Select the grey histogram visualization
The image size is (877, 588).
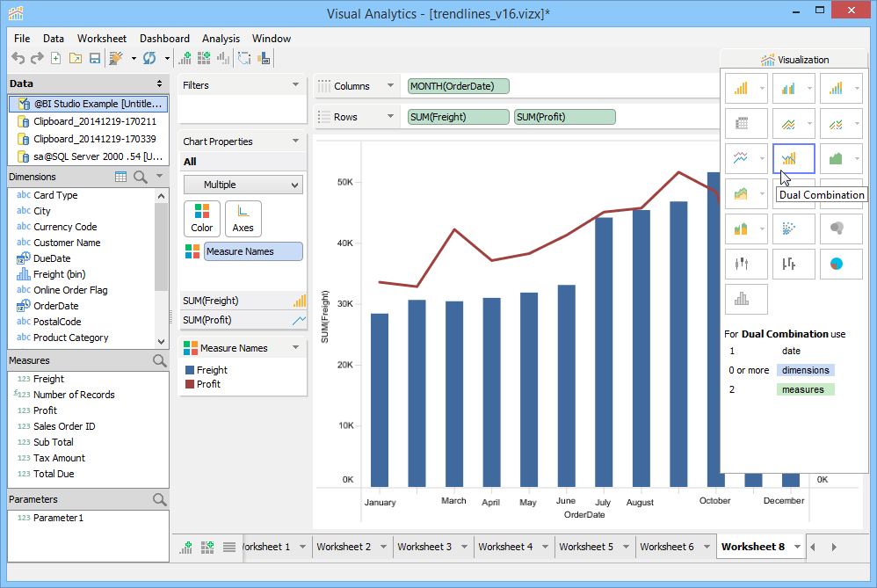(x=746, y=300)
